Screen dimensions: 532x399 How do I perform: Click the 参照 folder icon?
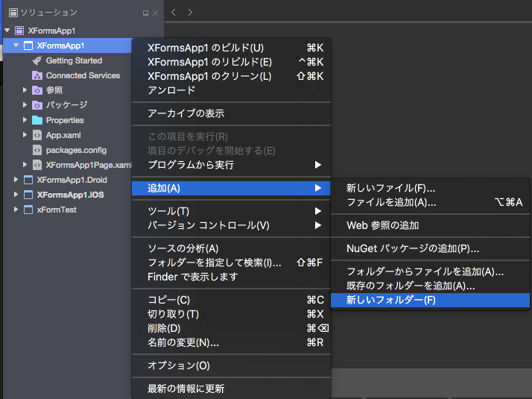pos(37,90)
